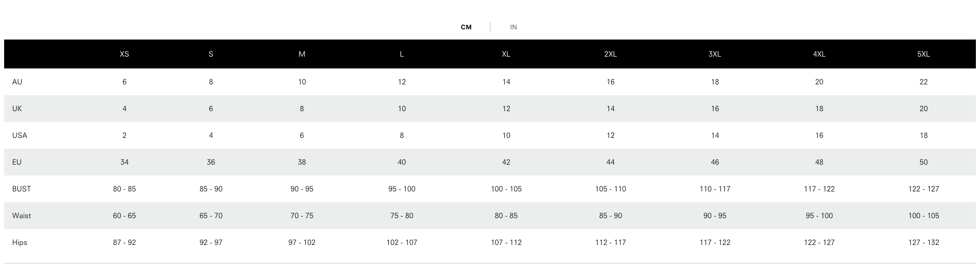Click the BUST row label
Viewport: 980px width, 264px height.
click(x=22, y=189)
